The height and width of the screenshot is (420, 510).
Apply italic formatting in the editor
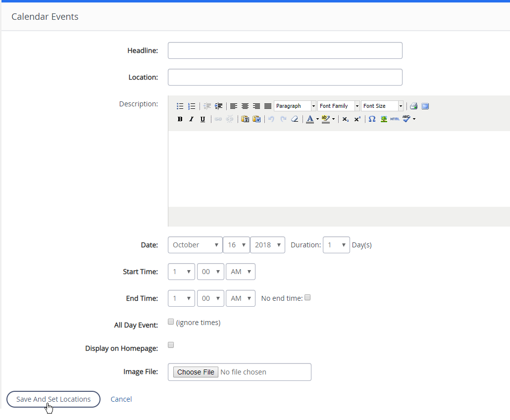[191, 119]
